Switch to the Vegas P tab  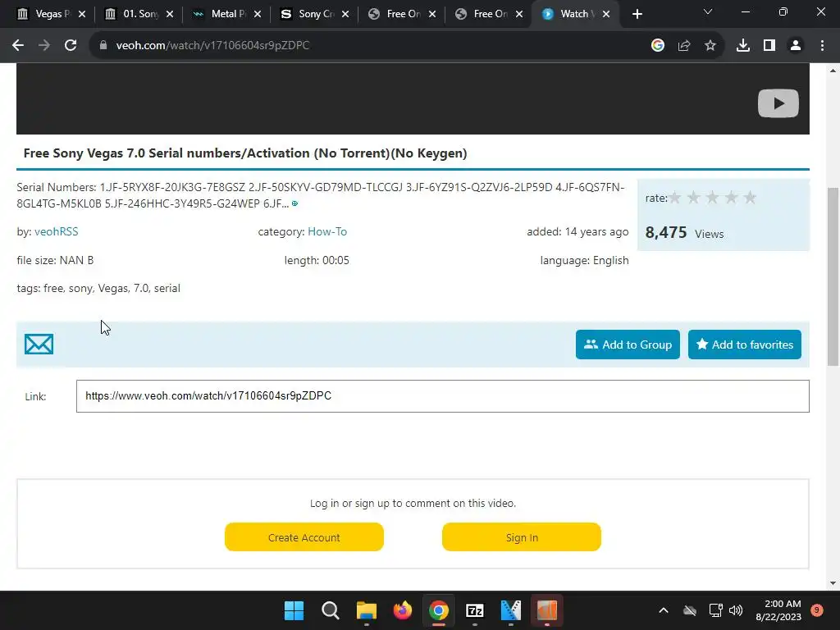click(44, 14)
